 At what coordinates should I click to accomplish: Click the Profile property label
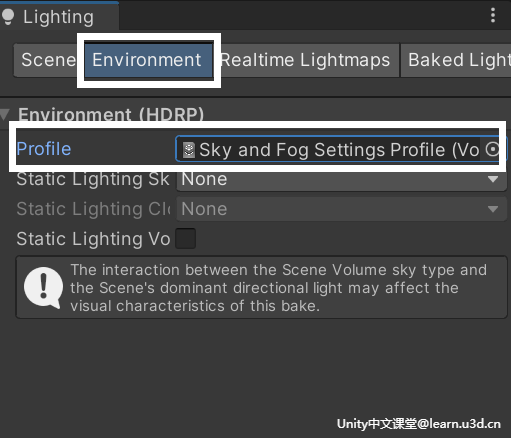point(44,149)
